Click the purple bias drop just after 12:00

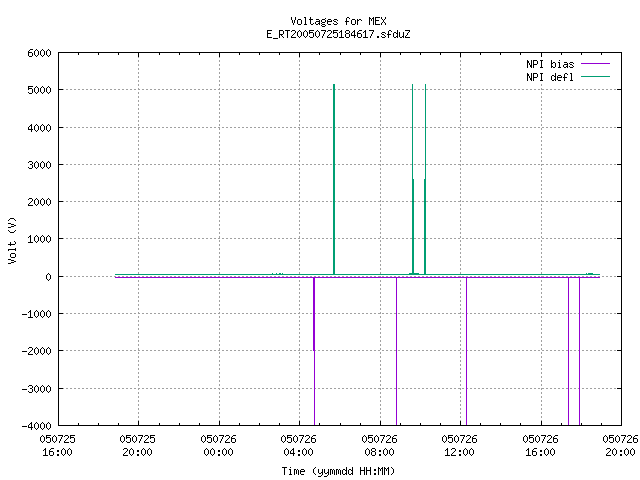tap(467, 351)
